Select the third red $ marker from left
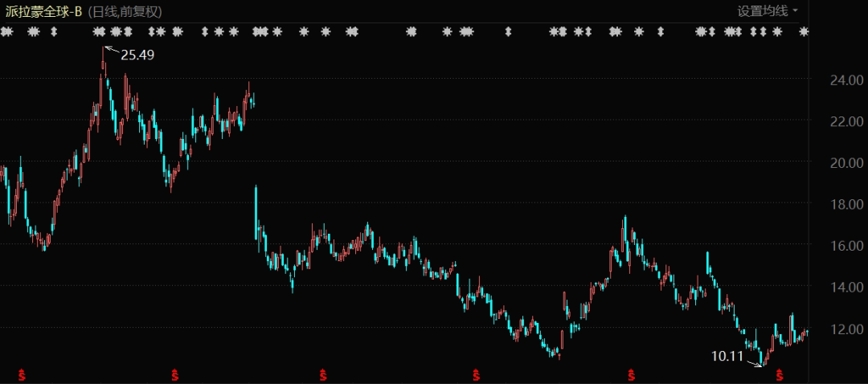 click(323, 375)
